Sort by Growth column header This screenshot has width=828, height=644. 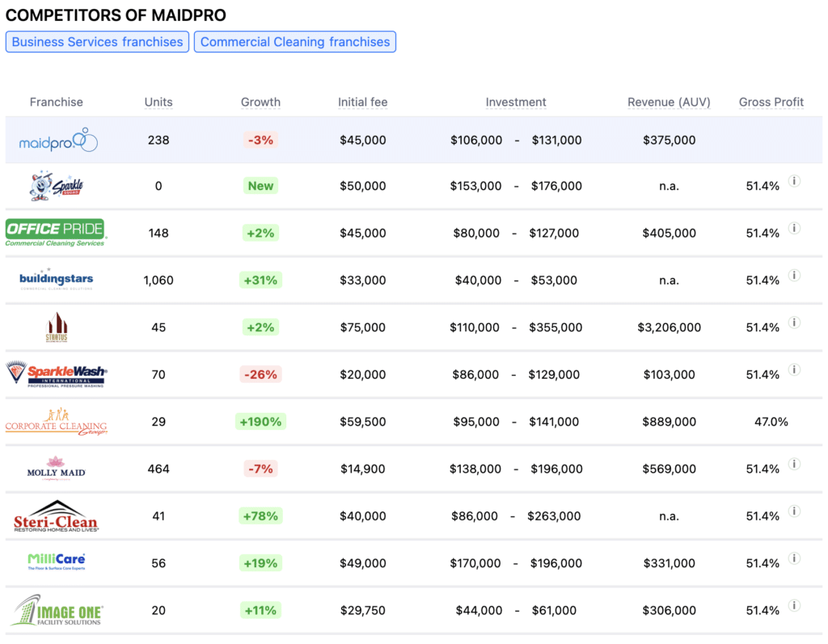coord(260,102)
